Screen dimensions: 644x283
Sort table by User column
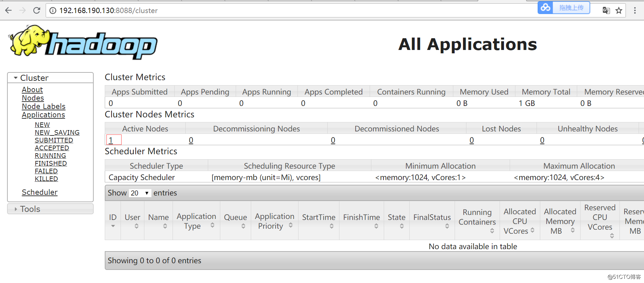tap(132, 221)
